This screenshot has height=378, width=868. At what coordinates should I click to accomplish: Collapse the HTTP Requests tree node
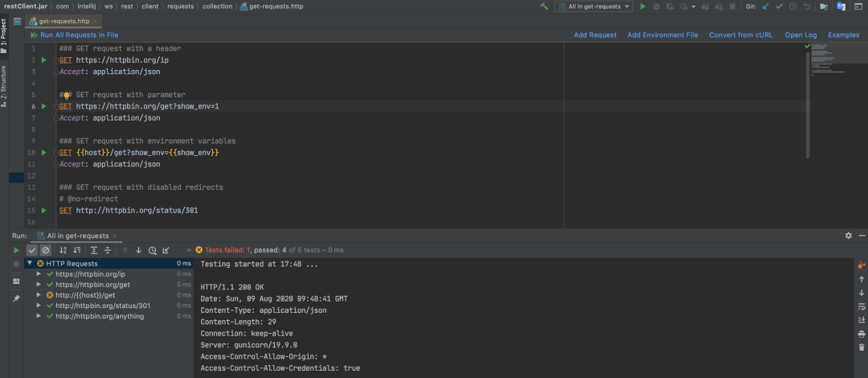pyautogui.click(x=30, y=264)
